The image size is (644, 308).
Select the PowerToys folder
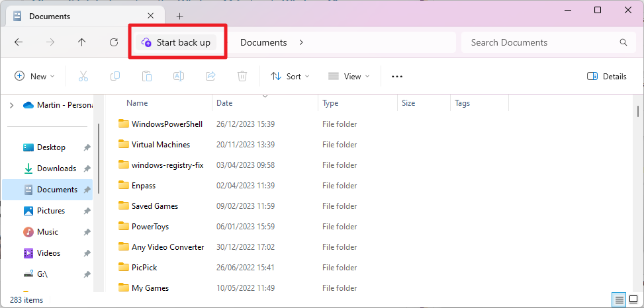[x=150, y=227]
